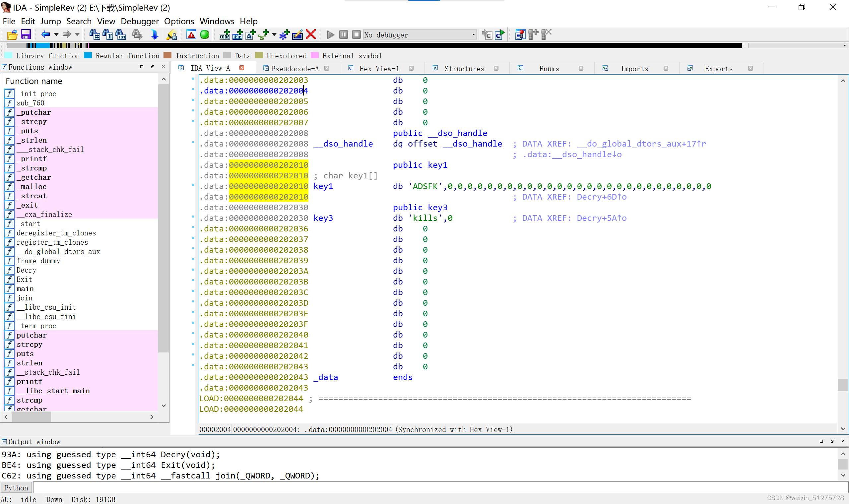Switch to the Hex View-1 tab
The width and height of the screenshot is (849, 504).
(x=379, y=69)
